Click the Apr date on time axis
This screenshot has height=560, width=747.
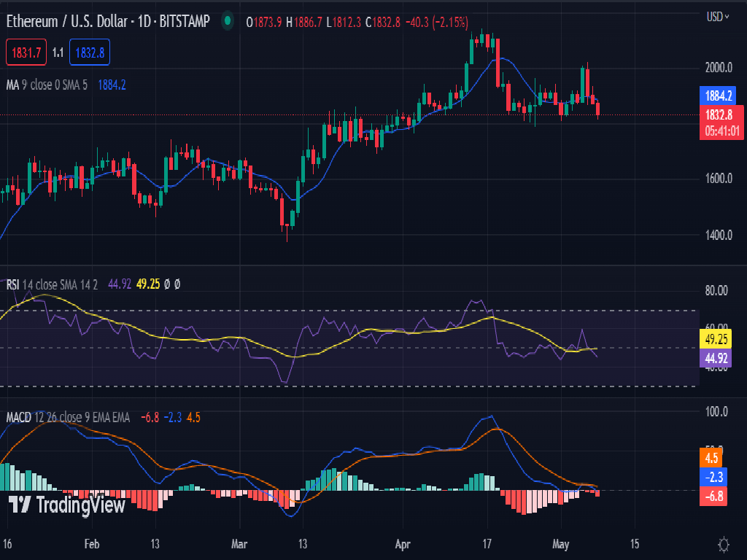402,544
